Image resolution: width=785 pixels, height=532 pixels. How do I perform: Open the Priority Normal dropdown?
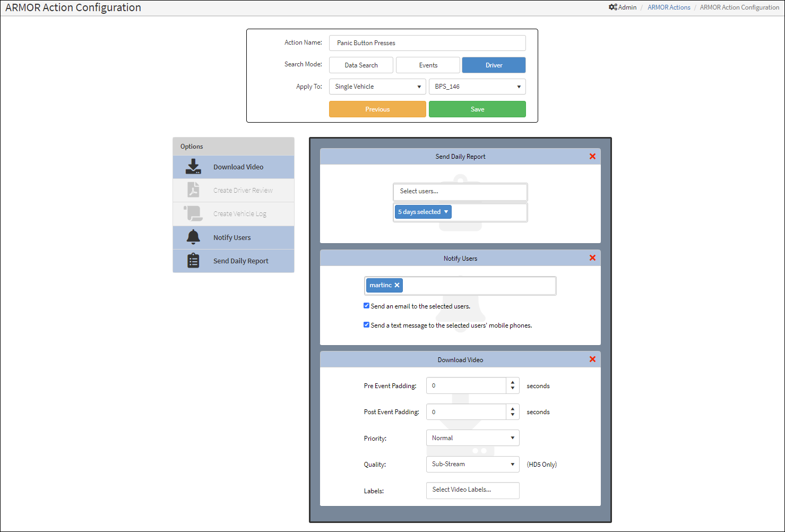472,438
